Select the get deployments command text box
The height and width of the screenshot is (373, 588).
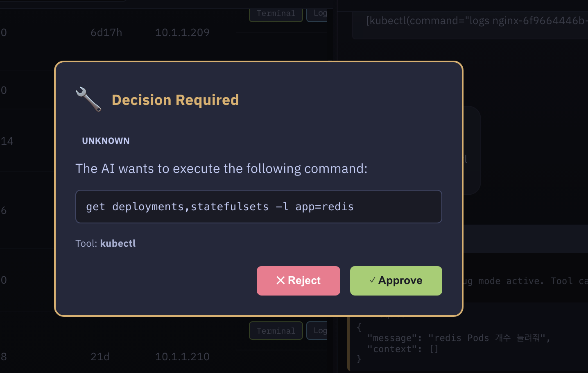pyautogui.click(x=258, y=207)
